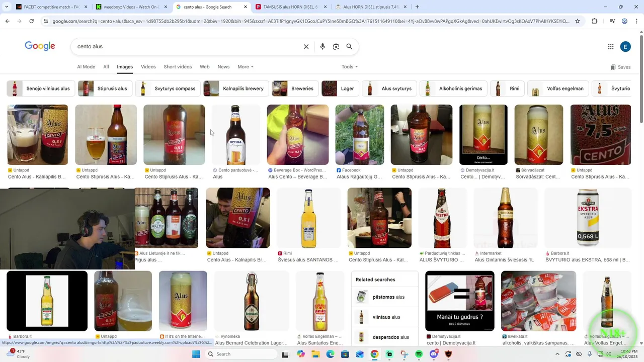Open Microsoft Store from the taskbar
The image size is (644, 362).
point(345,354)
